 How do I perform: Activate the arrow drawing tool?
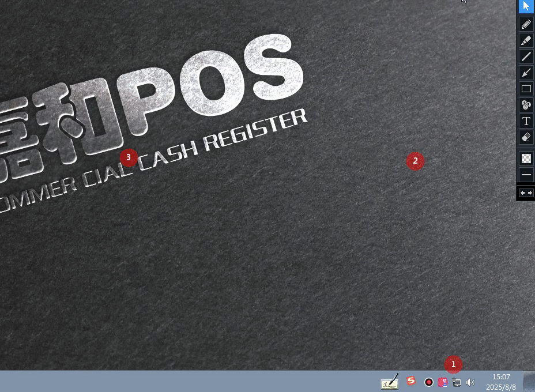tap(526, 73)
